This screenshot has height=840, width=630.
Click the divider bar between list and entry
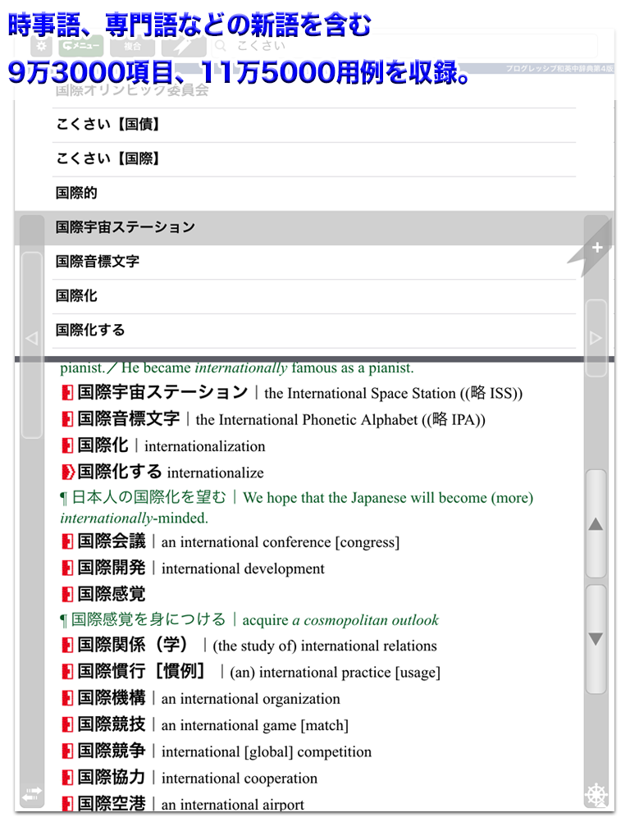click(x=314, y=359)
